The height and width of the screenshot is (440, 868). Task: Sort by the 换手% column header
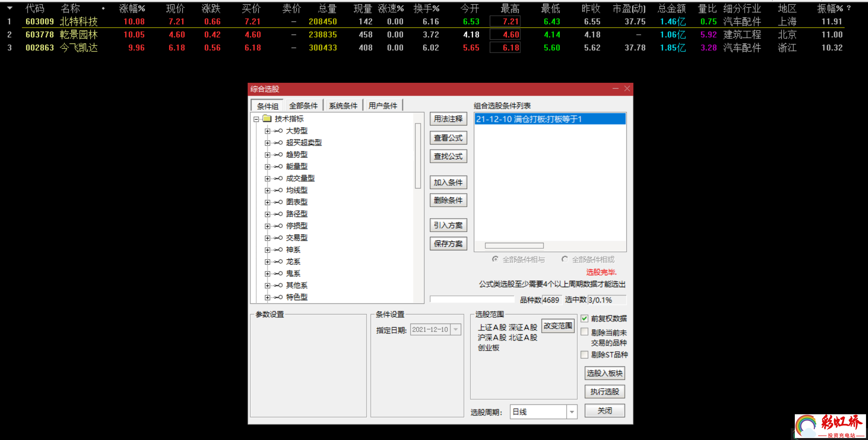(426, 8)
